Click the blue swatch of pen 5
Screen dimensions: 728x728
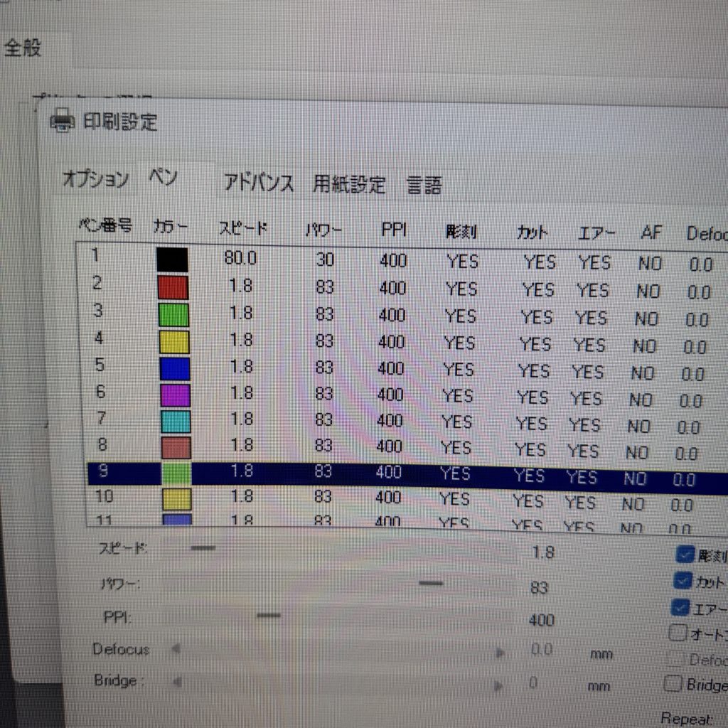(x=173, y=369)
